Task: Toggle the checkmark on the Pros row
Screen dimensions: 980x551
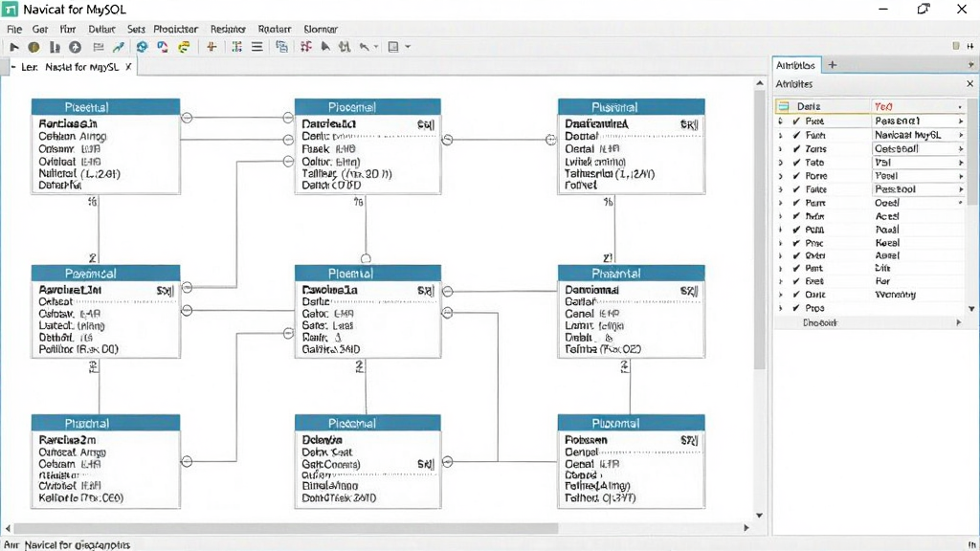Action: [796, 308]
